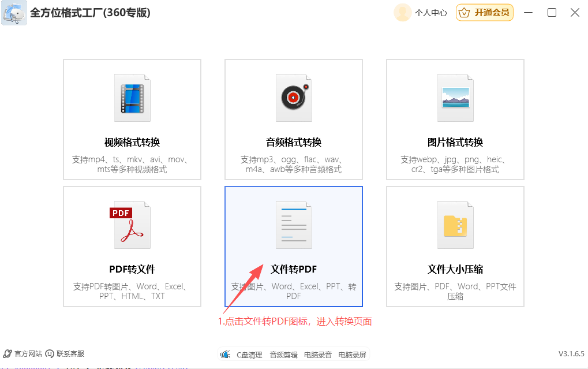Launch the C盘清理 tool
The width and height of the screenshot is (588, 369).
click(249, 355)
